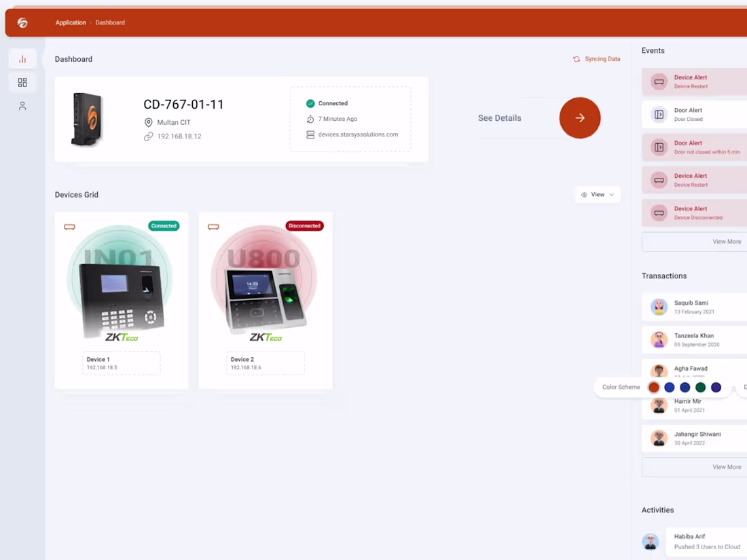This screenshot has height=560, width=747.
Task: Open the Application breadcrumb menu
Action: tap(71, 22)
